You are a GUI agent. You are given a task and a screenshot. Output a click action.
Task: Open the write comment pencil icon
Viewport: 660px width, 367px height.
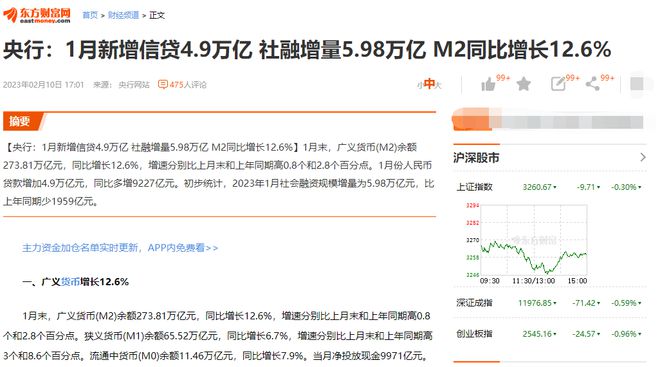(558, 84)
